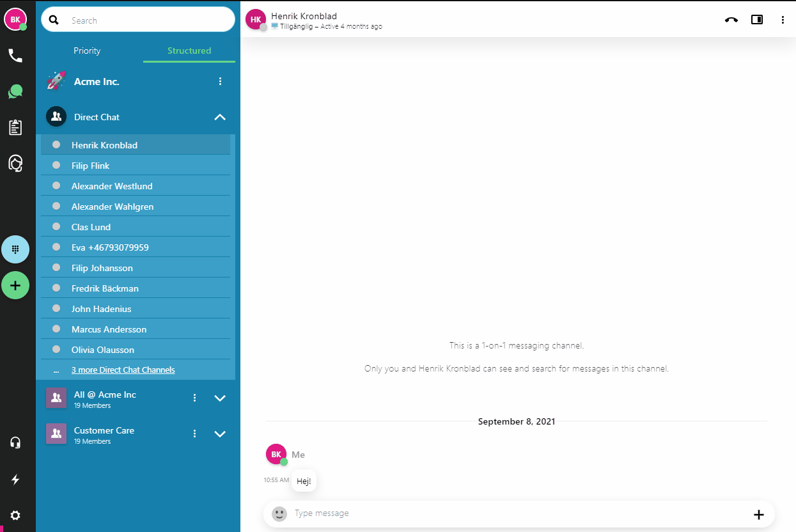Switch to the Structured tab

point(189,51)
